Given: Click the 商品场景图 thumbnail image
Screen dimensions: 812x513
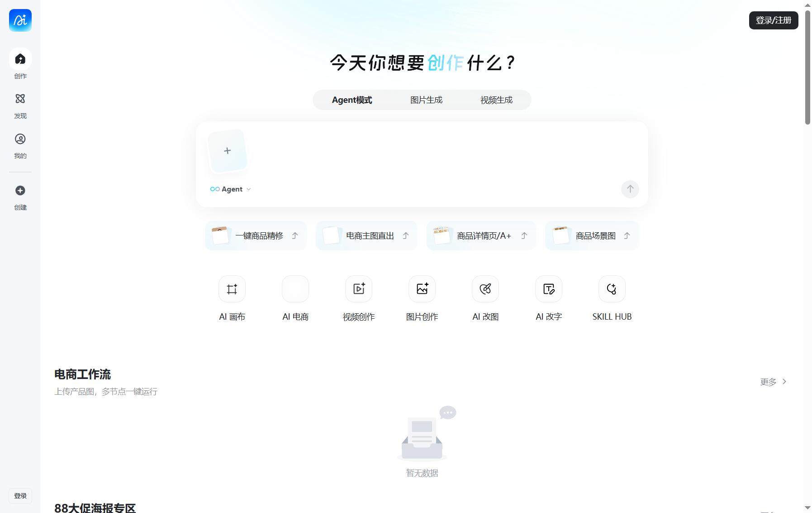Looking at the screenshot, I should coord(561,235).
